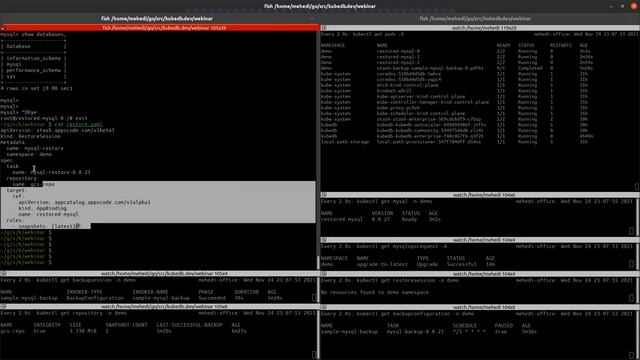Click information_schema row in database list
Image resolution: width=640 pixels, height=360 pixels.
point(33,58)
